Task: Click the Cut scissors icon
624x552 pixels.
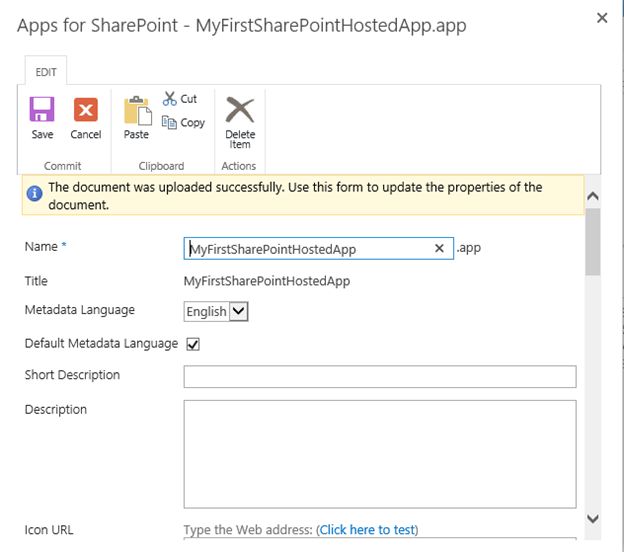Action: click(170, 99)
